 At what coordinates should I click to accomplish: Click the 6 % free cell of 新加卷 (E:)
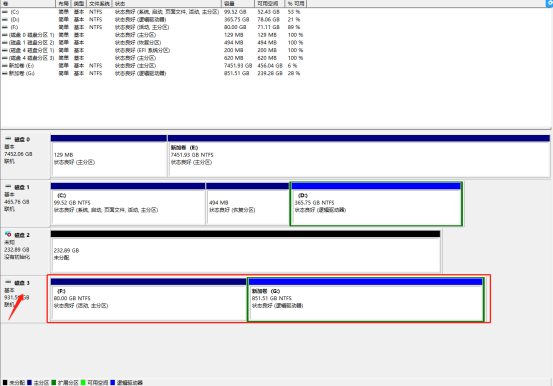pos(292,66)
